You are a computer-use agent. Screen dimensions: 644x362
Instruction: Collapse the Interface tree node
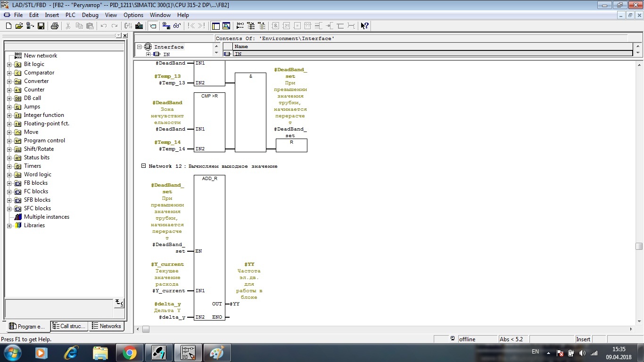coord(140,47)
